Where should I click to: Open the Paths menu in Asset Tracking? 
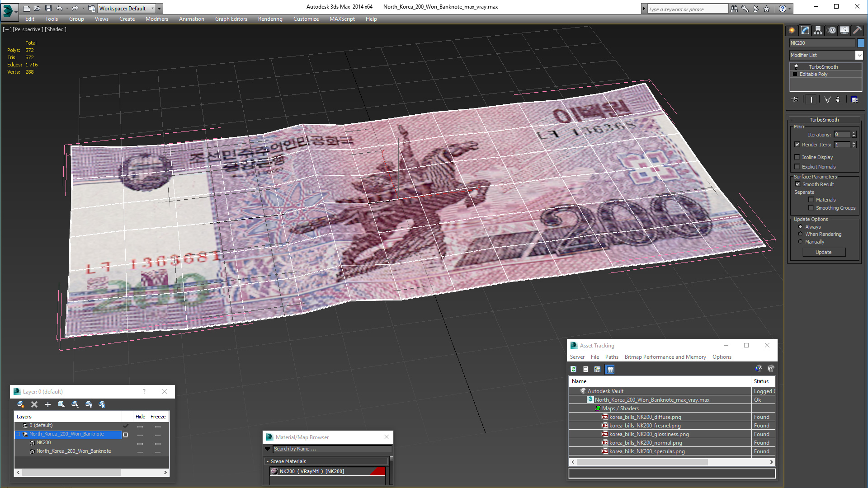coord(612,357)
